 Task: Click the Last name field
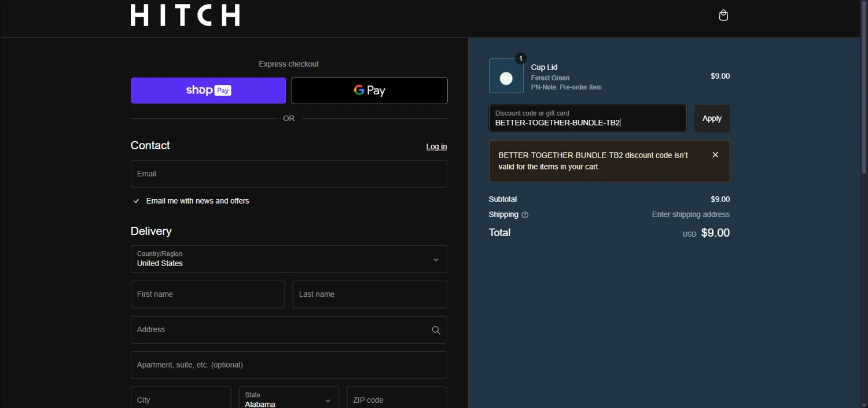pos(370,295)
